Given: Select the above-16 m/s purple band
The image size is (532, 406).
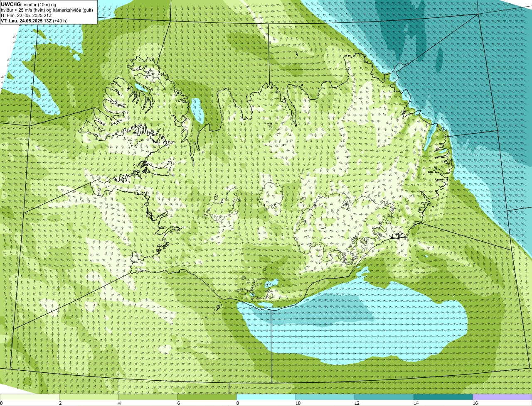Looking at the screenshot, I should 502,397.
